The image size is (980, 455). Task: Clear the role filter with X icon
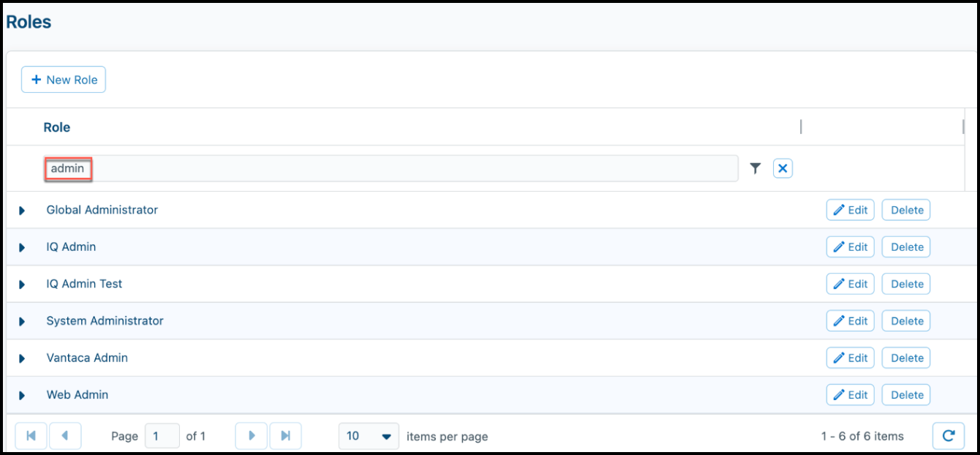point(783,169)
